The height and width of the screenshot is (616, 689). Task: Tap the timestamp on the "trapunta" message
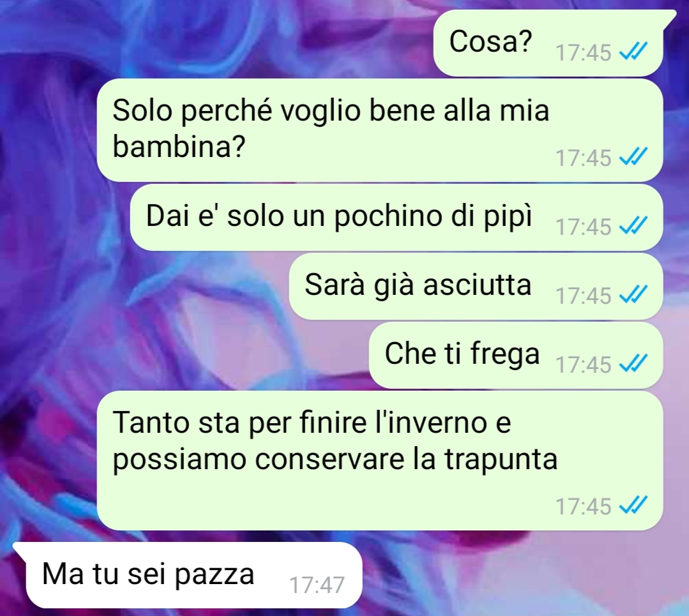coord(584,506)
